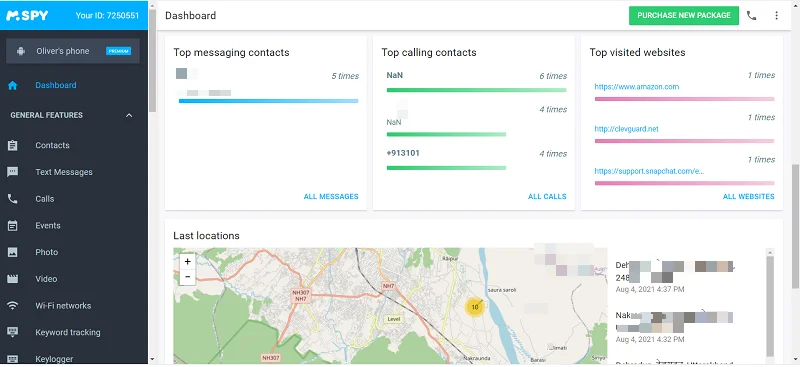Click the Purchase New Package button
Screen dimensions: 800x367
coord(684,15)
